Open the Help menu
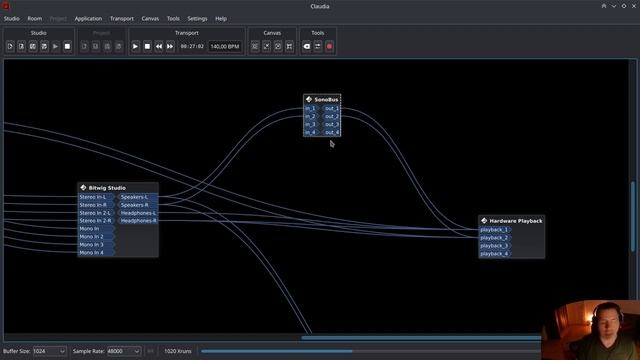 [x=221, y=19]
